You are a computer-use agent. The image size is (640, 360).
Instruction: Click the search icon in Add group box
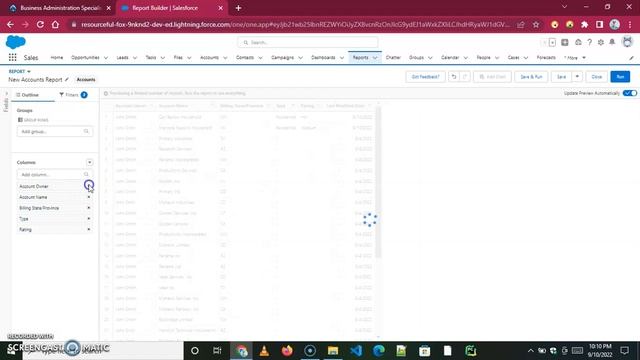tap(86, 131)
